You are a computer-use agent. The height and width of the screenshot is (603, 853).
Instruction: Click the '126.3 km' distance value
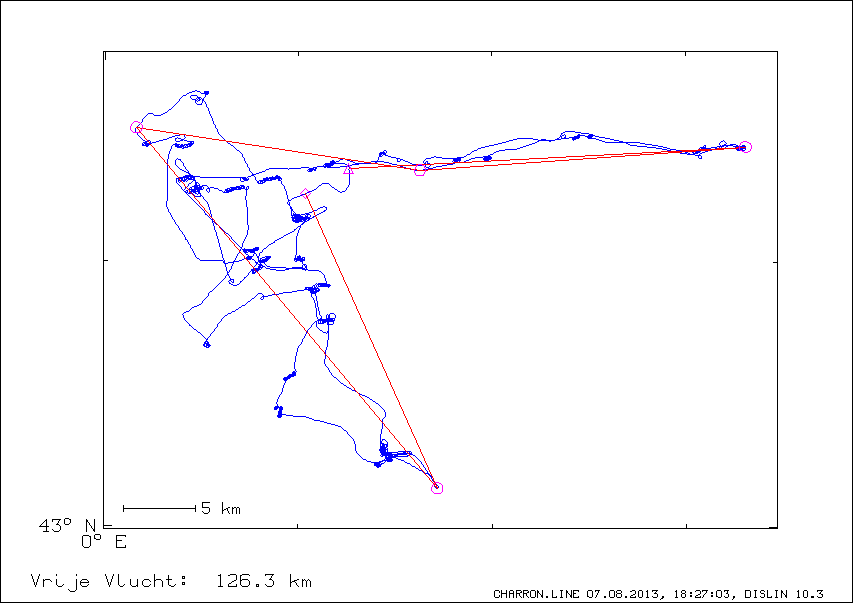pyautogui.click(x=264, y=581)
